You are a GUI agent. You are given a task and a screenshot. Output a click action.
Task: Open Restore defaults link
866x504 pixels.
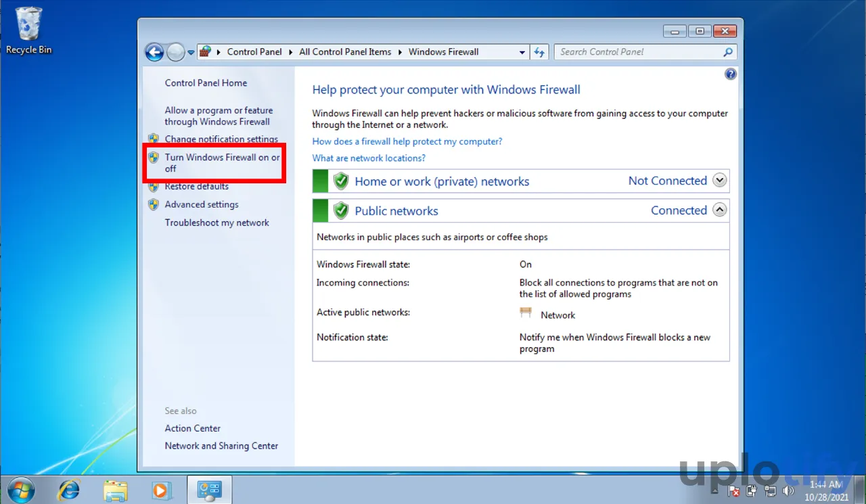[x=196, y=187]
